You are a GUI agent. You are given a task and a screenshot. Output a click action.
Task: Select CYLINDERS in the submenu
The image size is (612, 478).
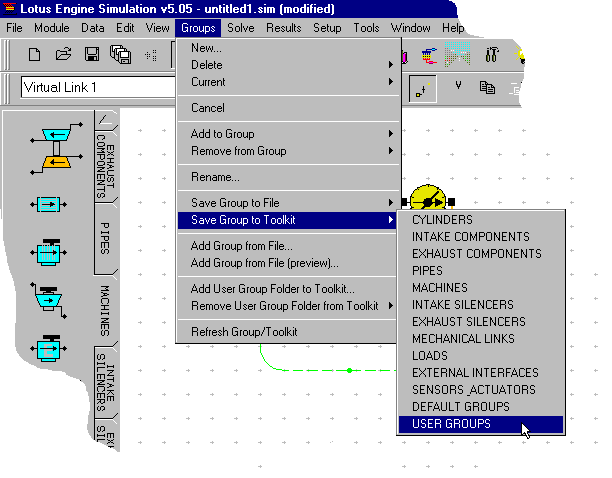481,220
